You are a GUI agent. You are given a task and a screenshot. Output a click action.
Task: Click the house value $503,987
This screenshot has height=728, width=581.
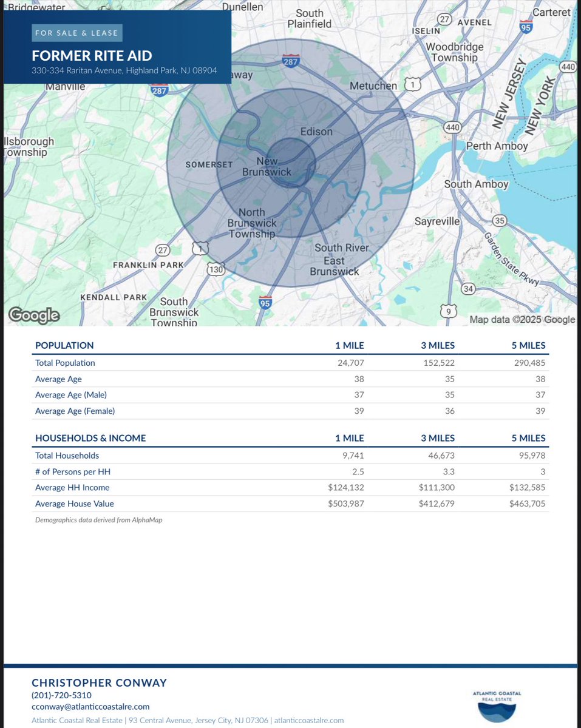pyautogui.click(x=346, y=504)
